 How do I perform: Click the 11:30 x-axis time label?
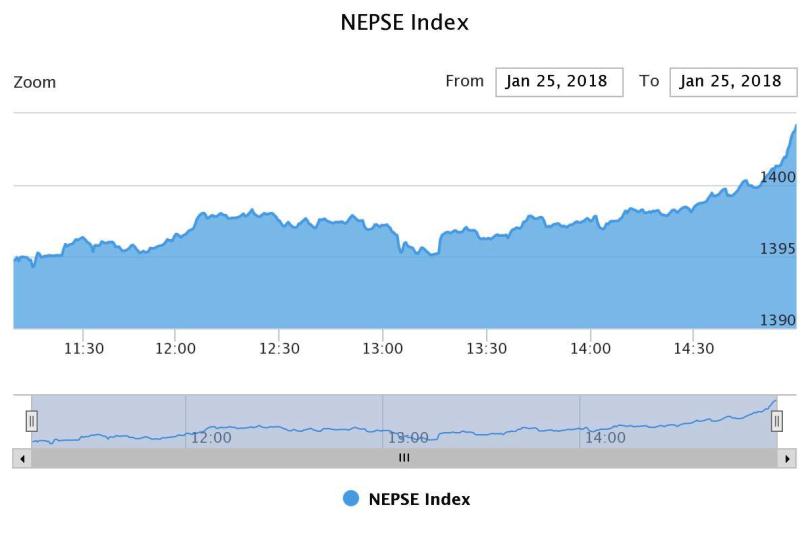[x=84, y=348]
